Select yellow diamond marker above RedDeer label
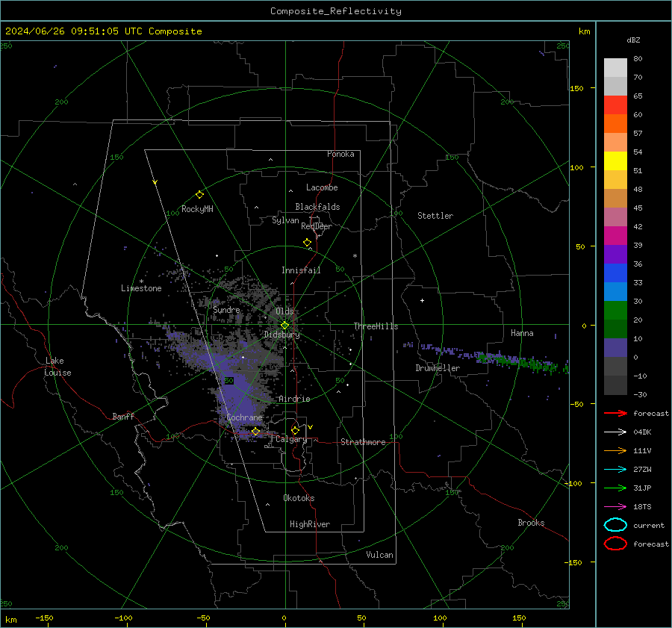This screenshot has width=672, height=628. tap(307, 243)
